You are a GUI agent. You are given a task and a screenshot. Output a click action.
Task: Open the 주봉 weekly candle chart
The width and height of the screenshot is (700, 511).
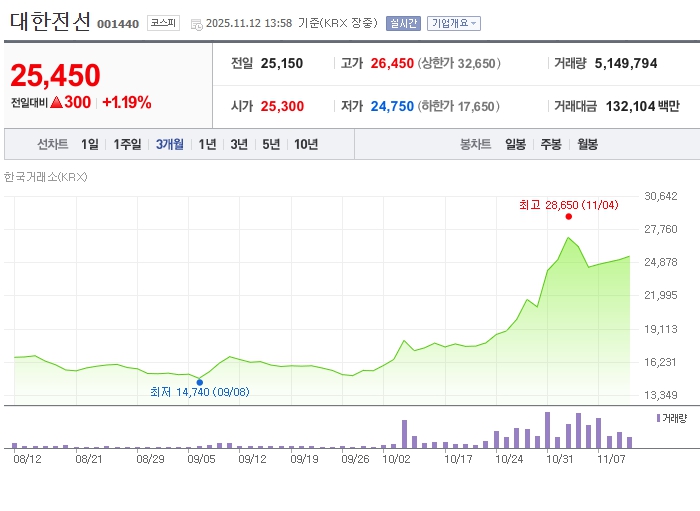pos(551,145)
